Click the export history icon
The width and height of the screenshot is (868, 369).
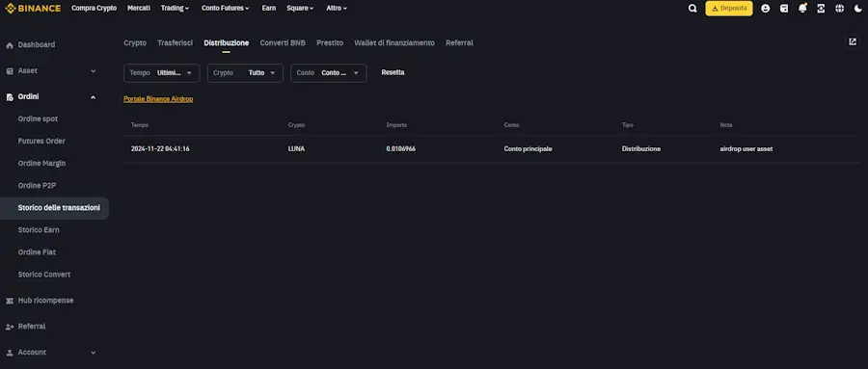[x=853, y=42]
